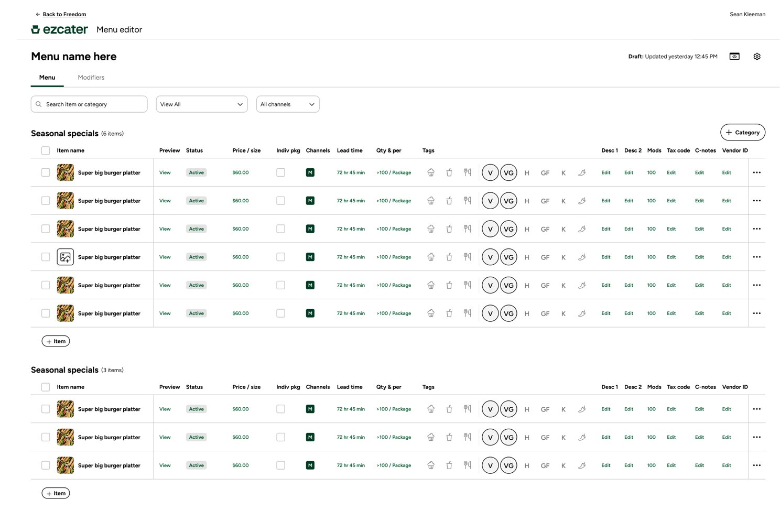
Task: Toggle the chili pepper tag in the placeholder-image row
Action: pos(582,257)
